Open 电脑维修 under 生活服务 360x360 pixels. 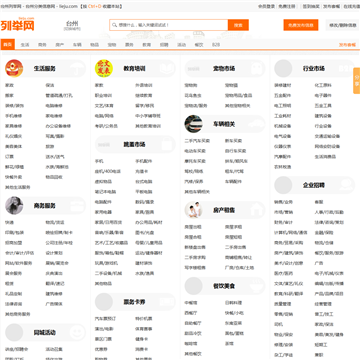tap(54, 106)
